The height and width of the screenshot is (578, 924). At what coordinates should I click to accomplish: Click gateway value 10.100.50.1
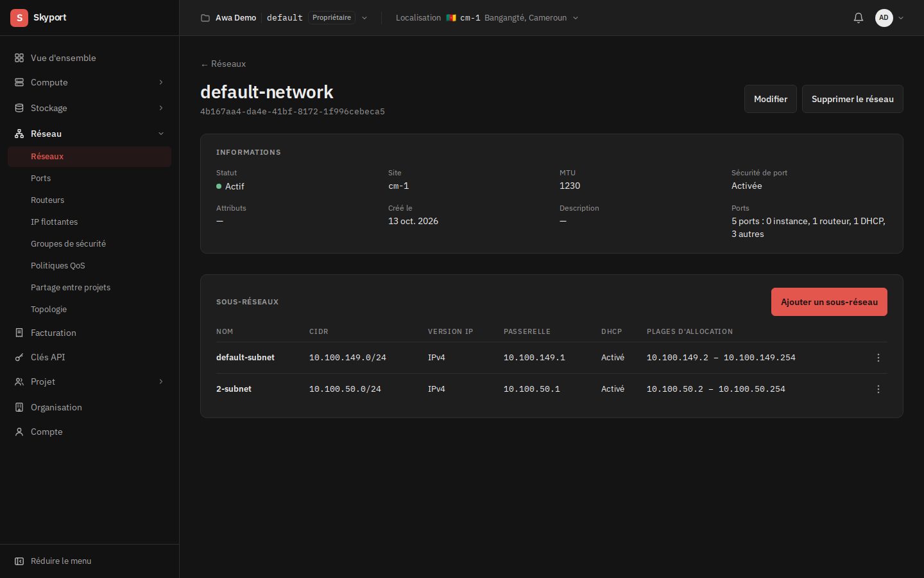[x=532, y=389]
